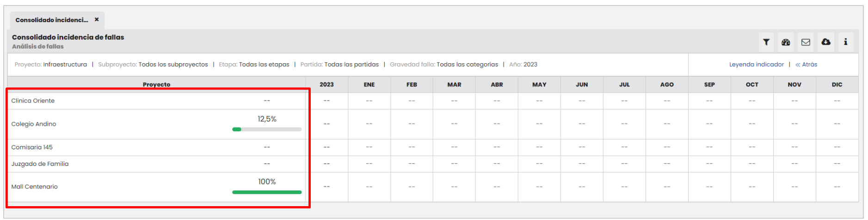Screen dimensions: 868x220
Task: Click the Mall Centenario progress bar
Action: click(267, 192)
